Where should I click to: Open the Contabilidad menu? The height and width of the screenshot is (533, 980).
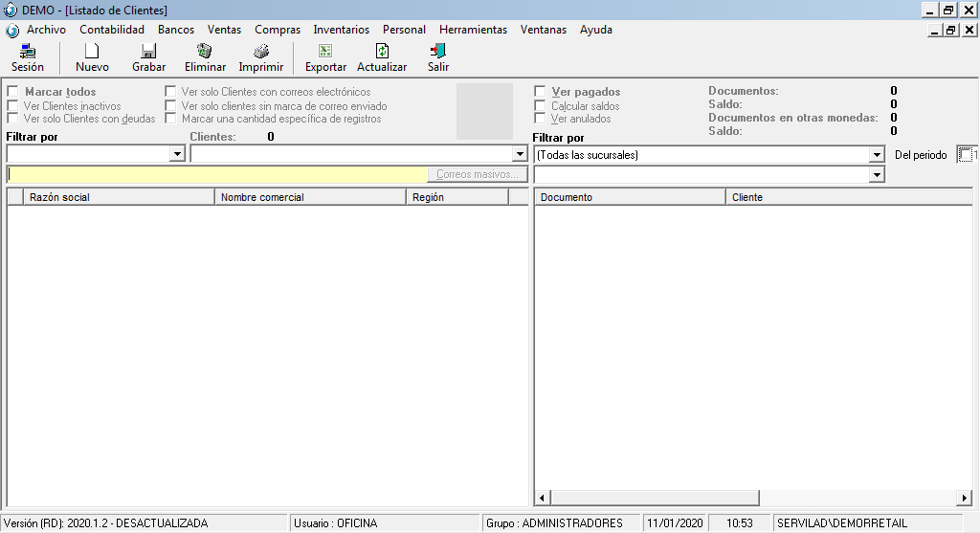(x=112, y=30)
